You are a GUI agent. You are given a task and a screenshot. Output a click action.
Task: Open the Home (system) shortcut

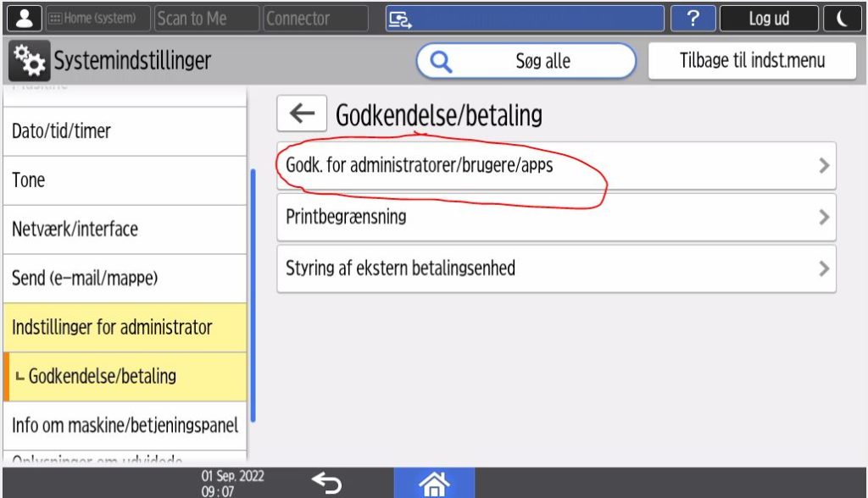97,19
